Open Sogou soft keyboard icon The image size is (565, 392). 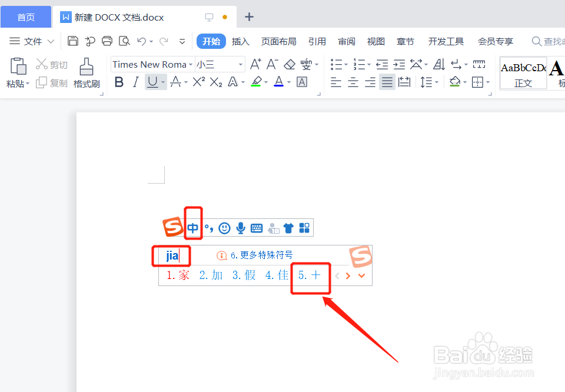tap(257, 228)
